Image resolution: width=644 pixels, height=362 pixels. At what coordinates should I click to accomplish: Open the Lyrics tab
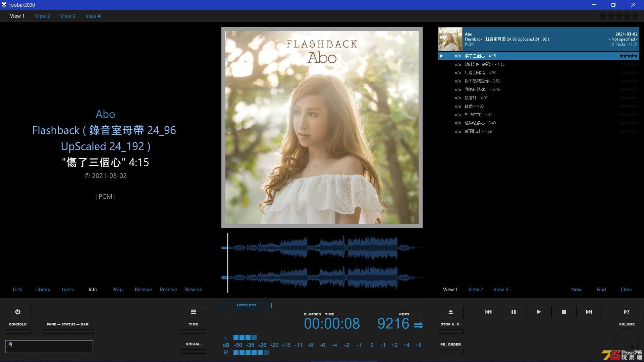(68, 289)
